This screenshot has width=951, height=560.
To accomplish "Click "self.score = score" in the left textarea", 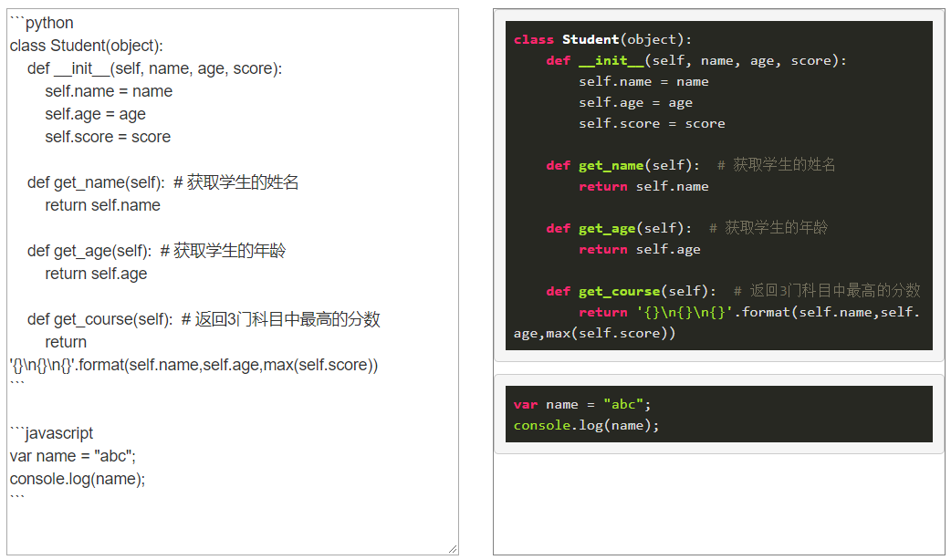I will tap(108, 137).
